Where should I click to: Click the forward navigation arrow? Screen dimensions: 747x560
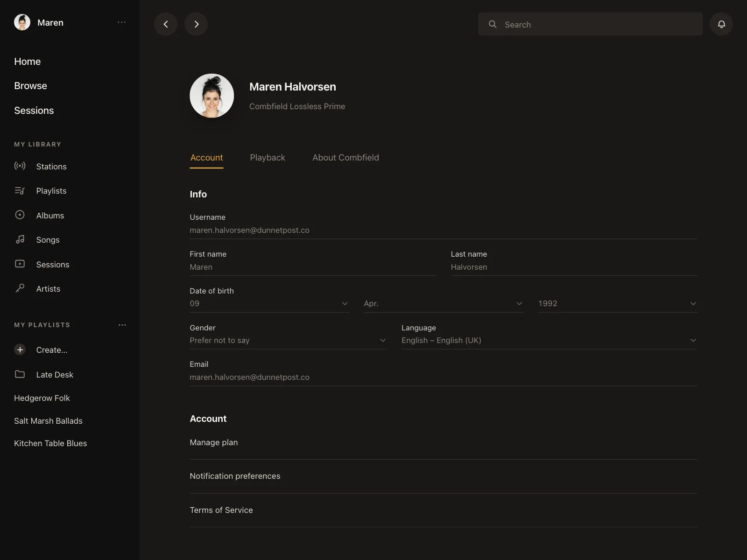196,24
